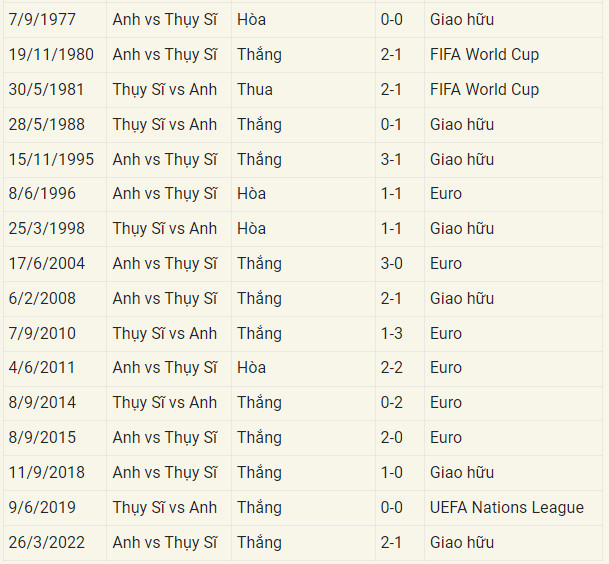Select the 3-1 score cell
609x564 pixels.
[x=392, y=159]
